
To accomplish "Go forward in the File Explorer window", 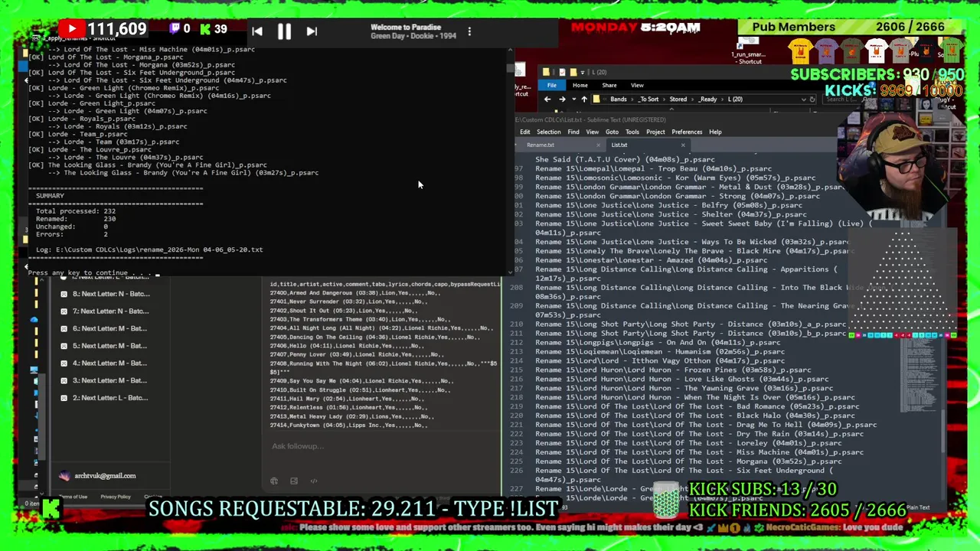I will [561, 99].
